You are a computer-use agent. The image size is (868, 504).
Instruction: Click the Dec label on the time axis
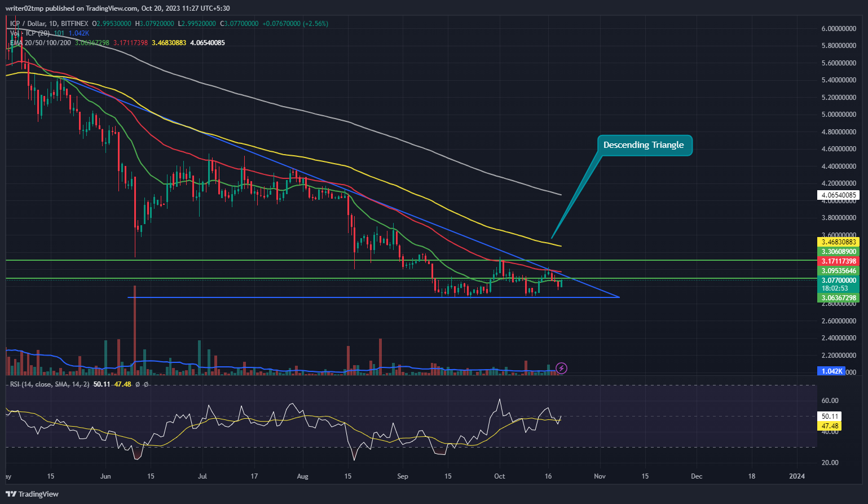pos(697,476)
